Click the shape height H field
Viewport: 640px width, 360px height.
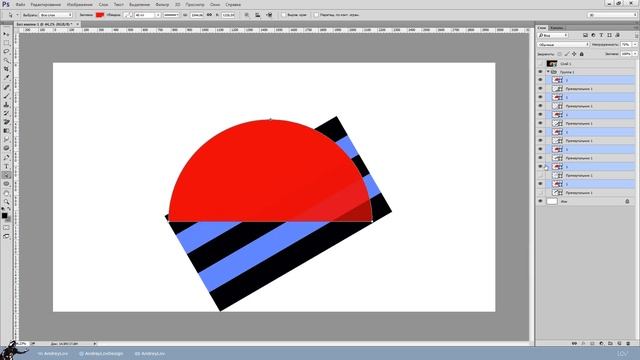pos(228,15)
